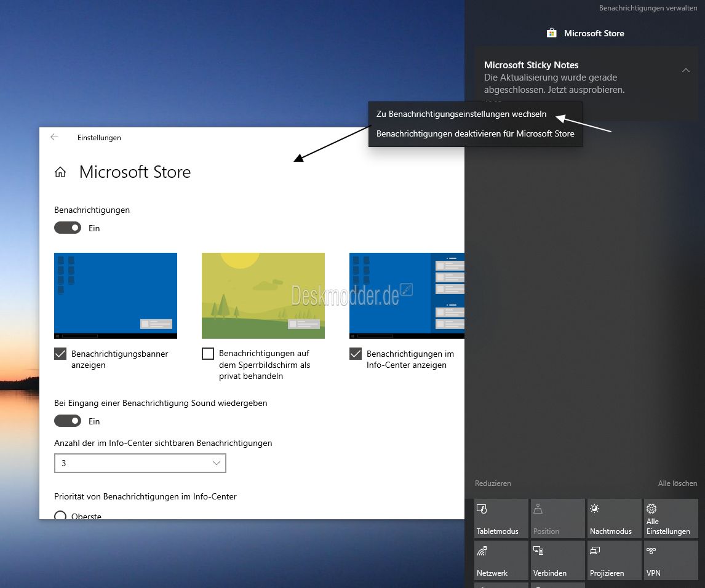Click the VPN quick action tile

coord(671,560)
